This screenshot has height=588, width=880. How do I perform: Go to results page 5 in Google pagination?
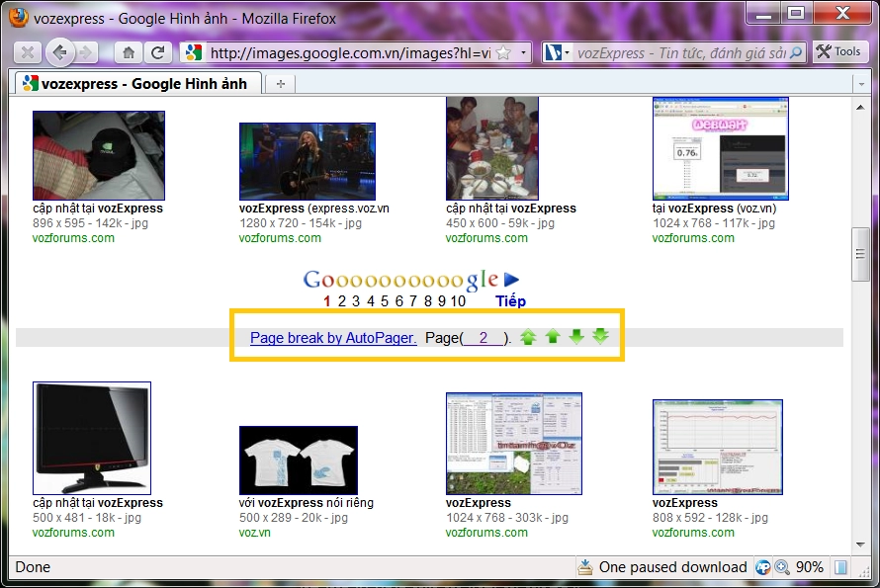385,301
